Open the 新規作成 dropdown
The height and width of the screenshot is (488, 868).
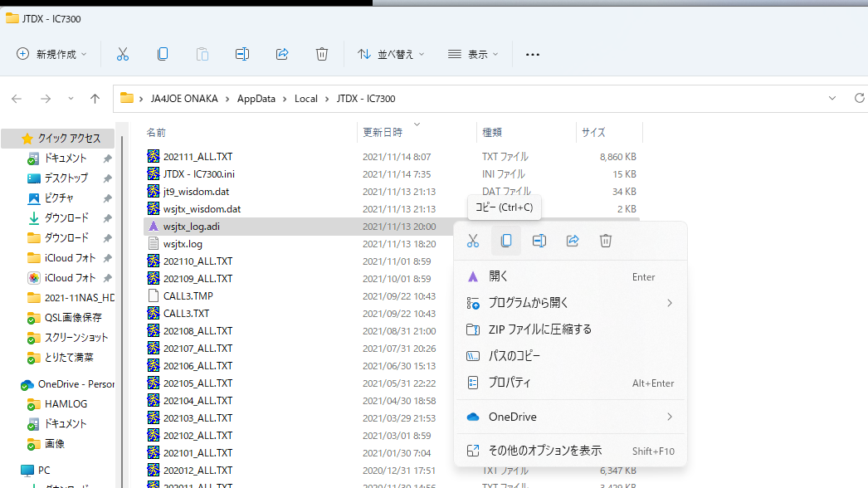(52, 54)
